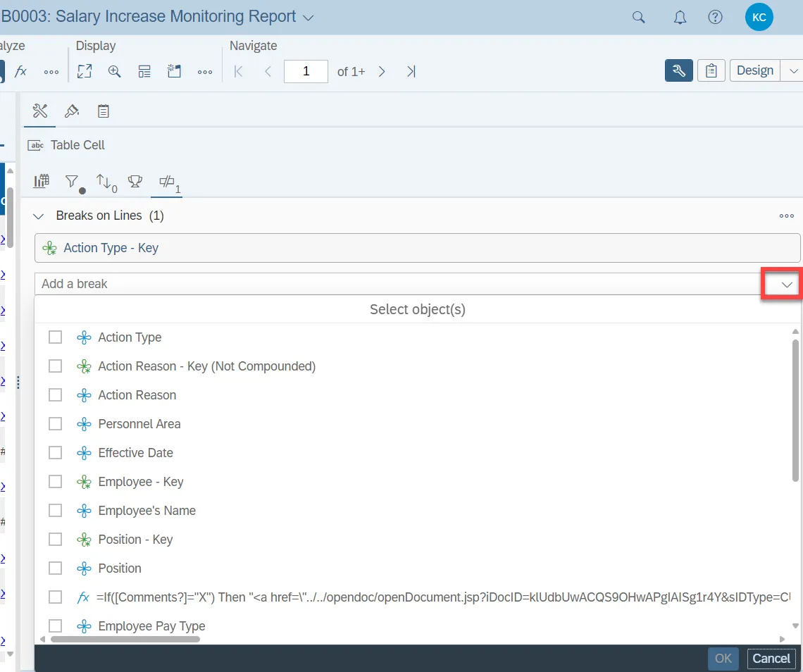Enable the Employee's Name checkbox

pos(55,511)
